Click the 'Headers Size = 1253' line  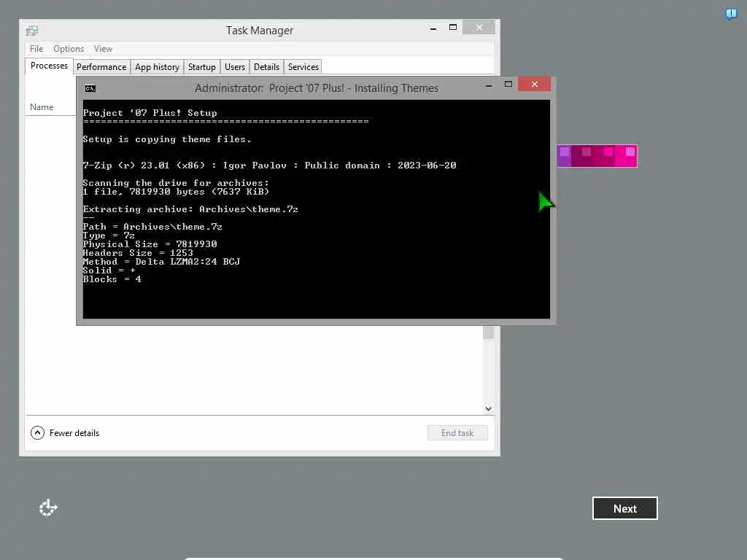tap(138, 253)
